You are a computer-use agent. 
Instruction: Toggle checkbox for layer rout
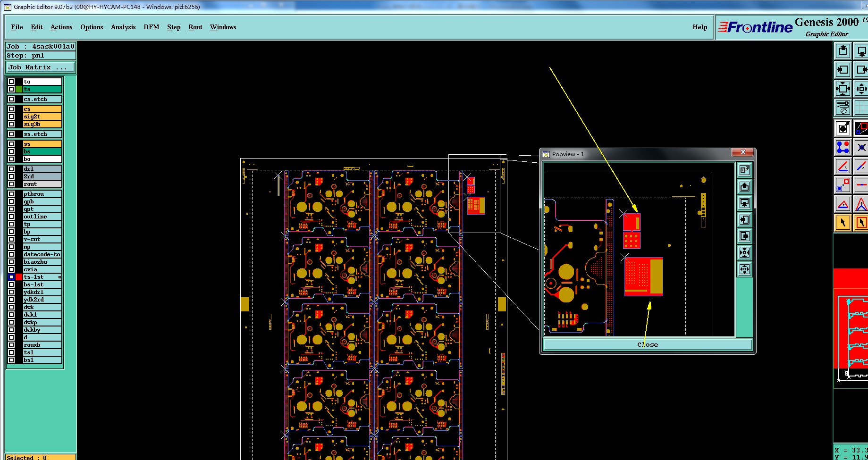tap(11, 184)
